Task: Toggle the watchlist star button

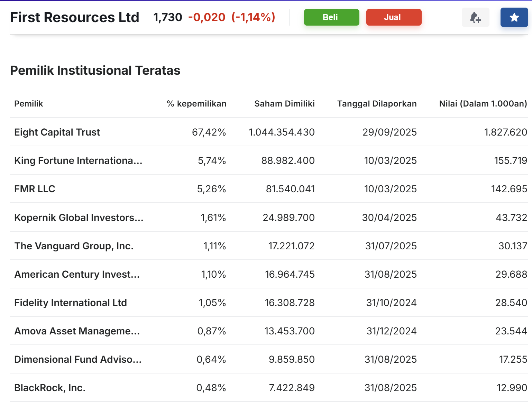Action: coord(514,17)
